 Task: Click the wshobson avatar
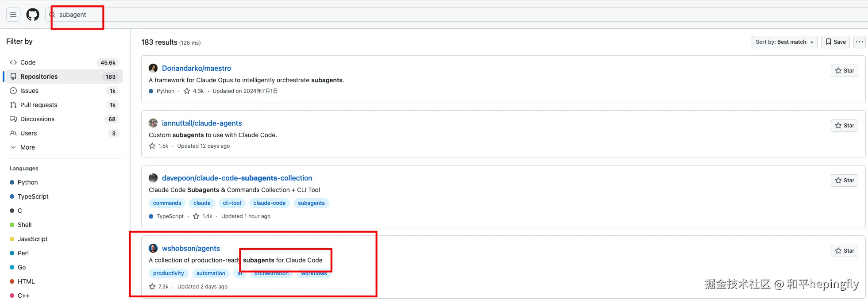click(x=153, y=248)
